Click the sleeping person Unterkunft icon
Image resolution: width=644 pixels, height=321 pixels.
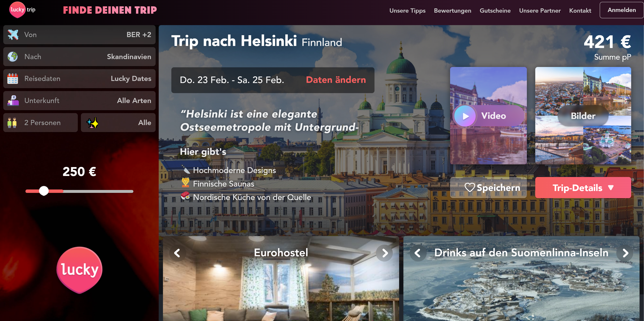[x=13, y=100]
